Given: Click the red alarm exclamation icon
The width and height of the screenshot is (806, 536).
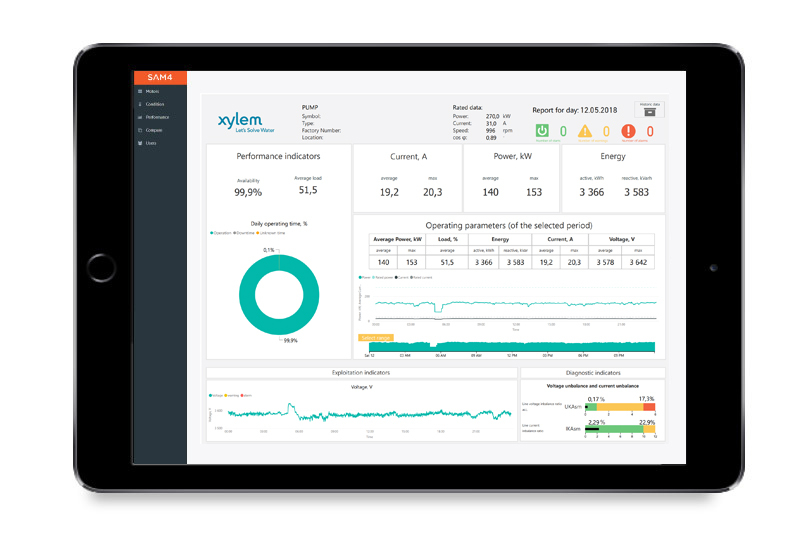Looking at the screenshot, I should 628,131.
